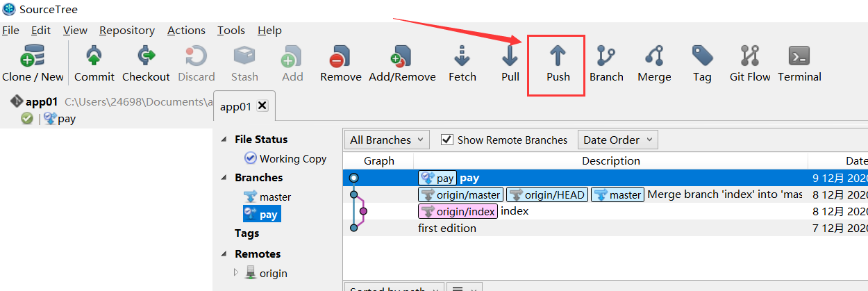Viewport: 868px width, 291px height.
Task: Click the pay branch label in commit list
Action: pyautogui.click(x=437, y=178)
